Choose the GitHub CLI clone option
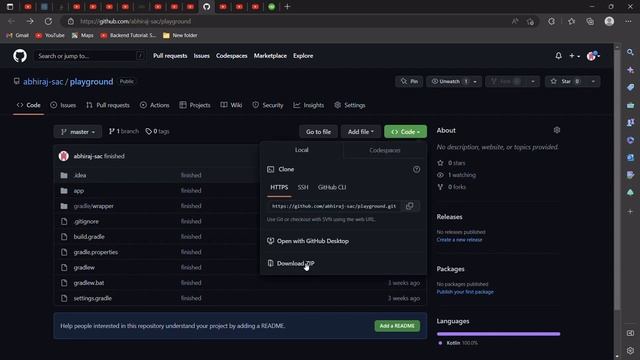The height and width of the screenshot is (360, 640). pos(332,187)
